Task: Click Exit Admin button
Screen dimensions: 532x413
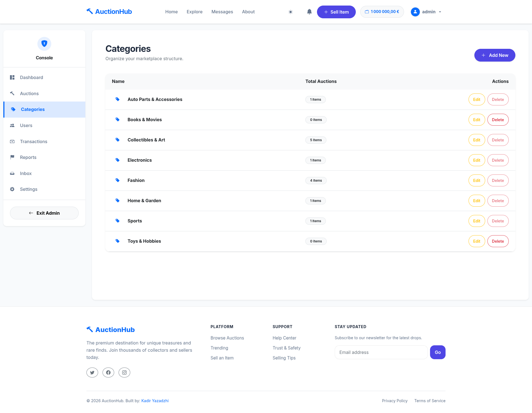Action: (x=44, y=213)
